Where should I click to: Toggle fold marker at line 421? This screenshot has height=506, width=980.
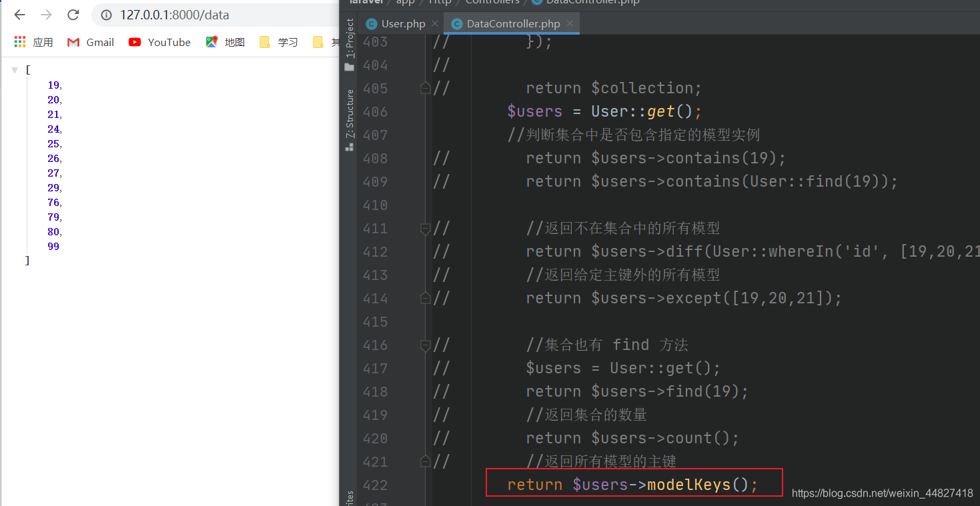click(425, 461)
